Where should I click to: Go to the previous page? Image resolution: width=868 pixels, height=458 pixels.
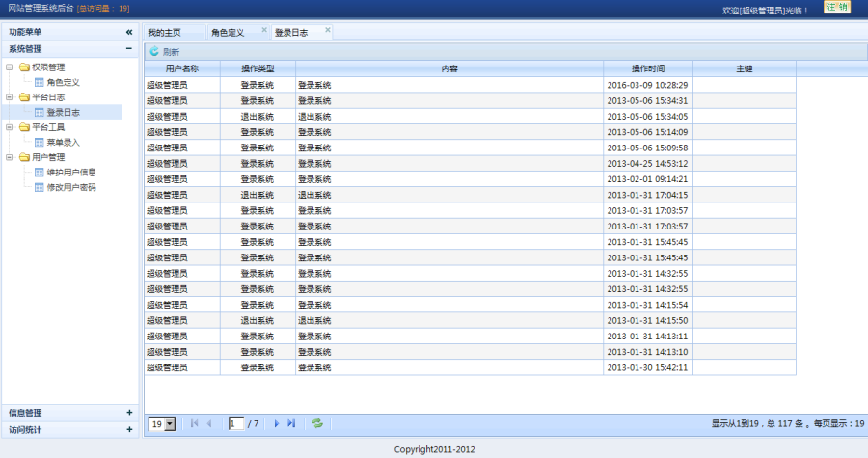[x=209, y=423]
